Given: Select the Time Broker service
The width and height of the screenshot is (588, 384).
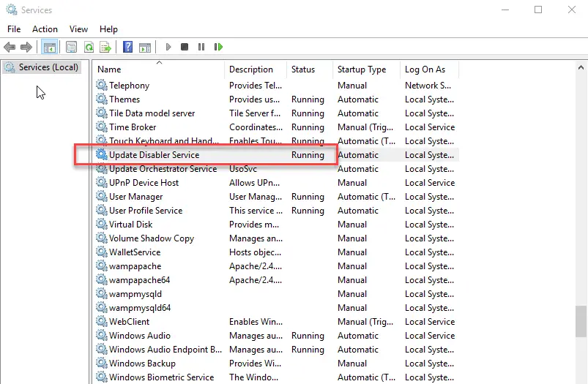Looking at the screenshot, I should pos(276,127).
